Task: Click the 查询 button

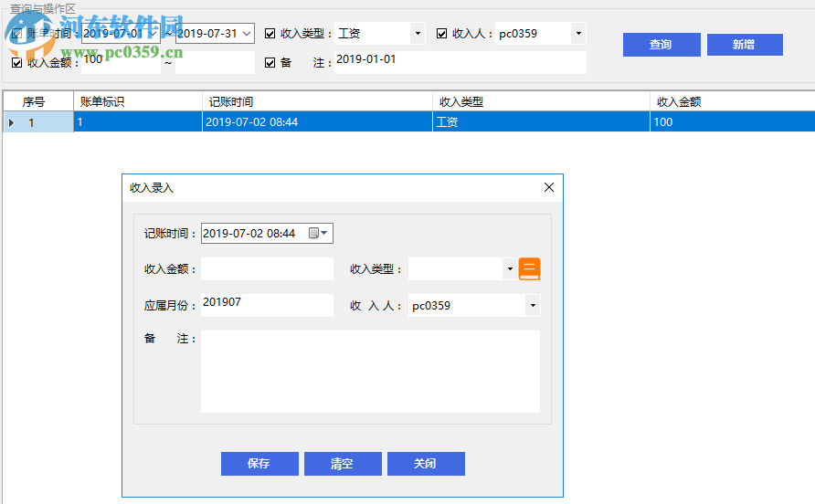Action: 662,45
